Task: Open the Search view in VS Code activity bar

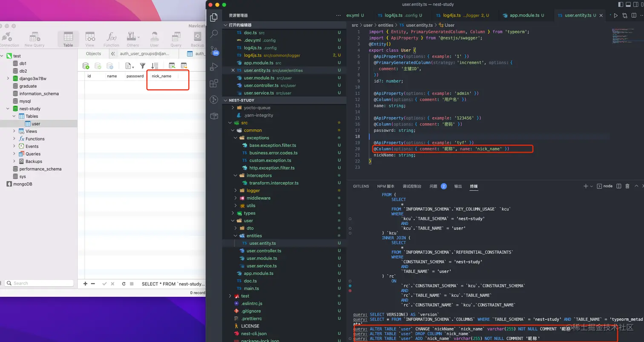Action: (214, 34)
